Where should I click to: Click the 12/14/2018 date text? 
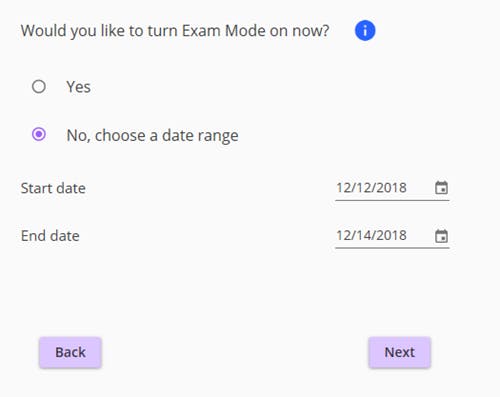point(371,235)
